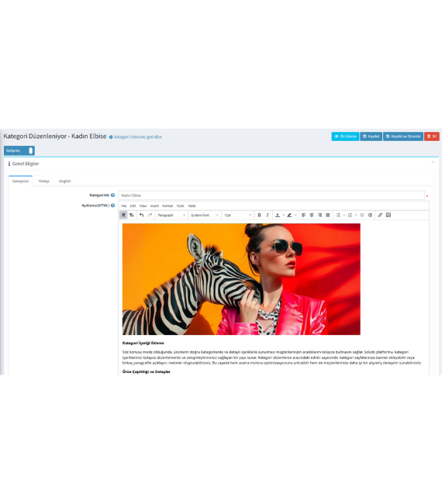Open the System Font dropdown

click(x=205, y=215)
